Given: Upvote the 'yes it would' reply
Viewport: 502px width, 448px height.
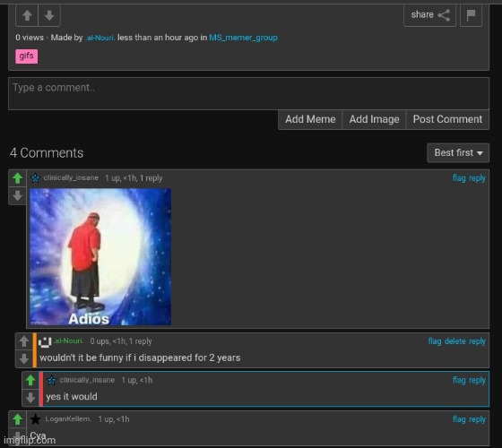Looking at the screenshot, I should (30, 381).
